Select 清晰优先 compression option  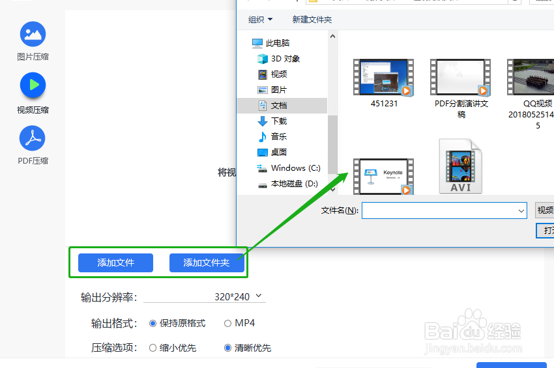point(228,348)
